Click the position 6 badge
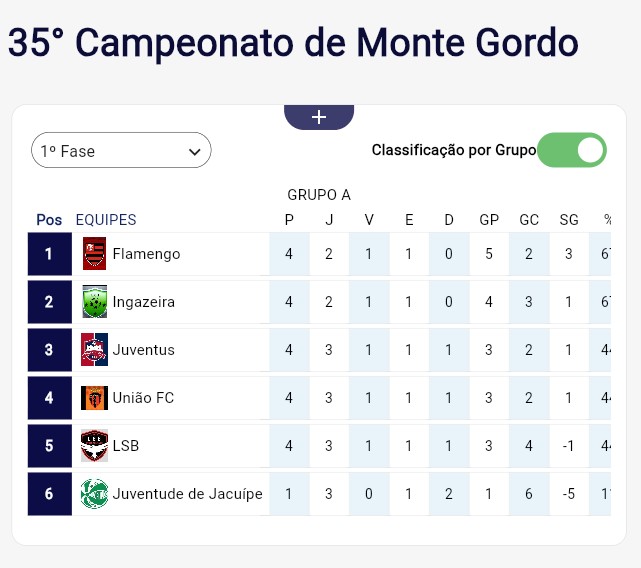This screenshot has height=568, width=641. [49, 494]
